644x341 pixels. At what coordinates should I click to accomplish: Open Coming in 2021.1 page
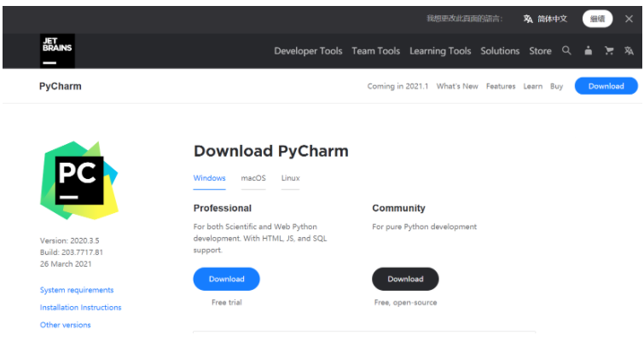click(x=397, y=86)
